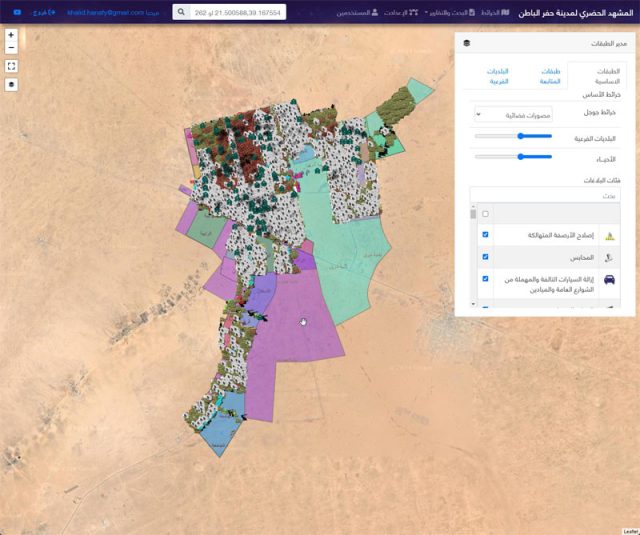Open the layers control below fullscreen button
Screen dimensions: 640x535
pos(11,84)
